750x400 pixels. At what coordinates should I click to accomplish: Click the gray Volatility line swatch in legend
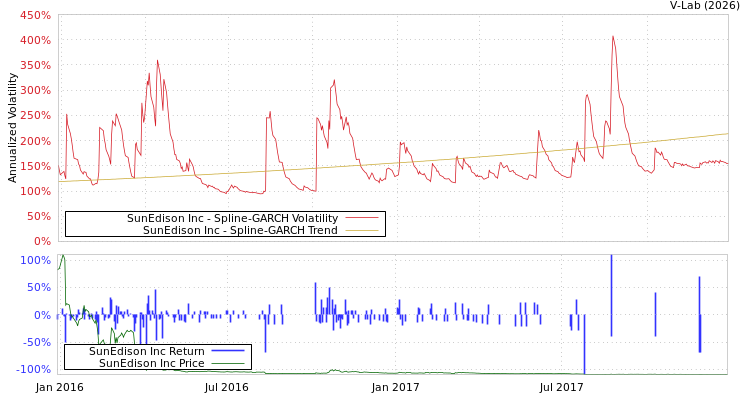[362, 218]
